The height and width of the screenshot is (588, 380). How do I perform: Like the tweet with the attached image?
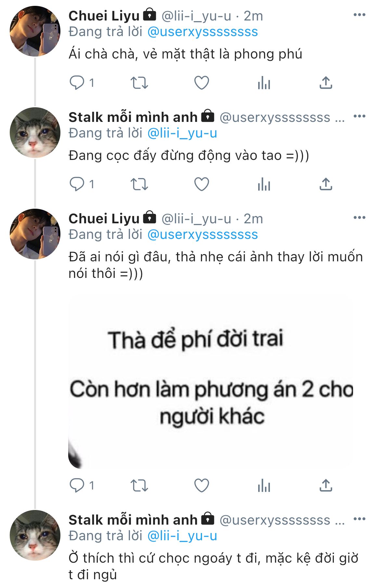pos(201,486)
